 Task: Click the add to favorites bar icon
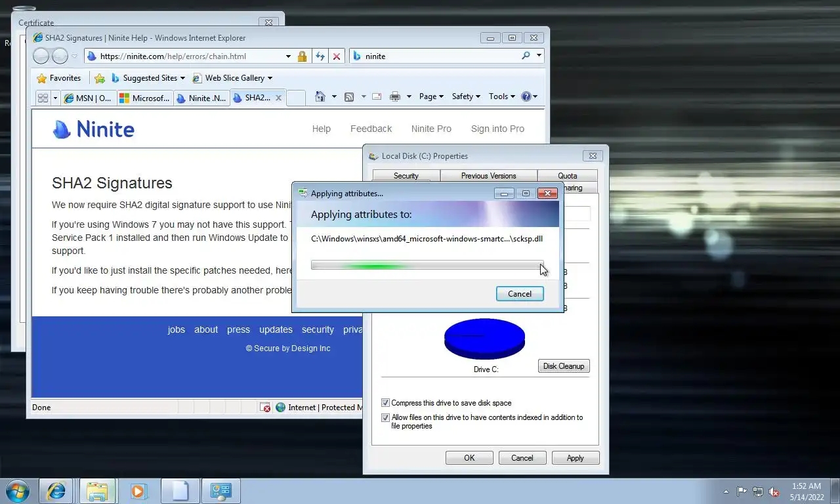[100, 78]
